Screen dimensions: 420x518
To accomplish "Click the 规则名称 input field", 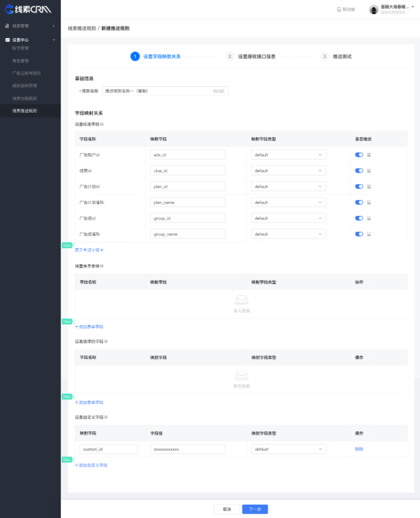I will click(x=158, y=91).
